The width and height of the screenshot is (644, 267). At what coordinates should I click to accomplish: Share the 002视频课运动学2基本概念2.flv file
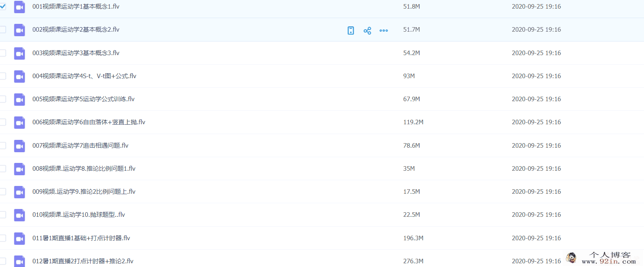coord(367,30)
